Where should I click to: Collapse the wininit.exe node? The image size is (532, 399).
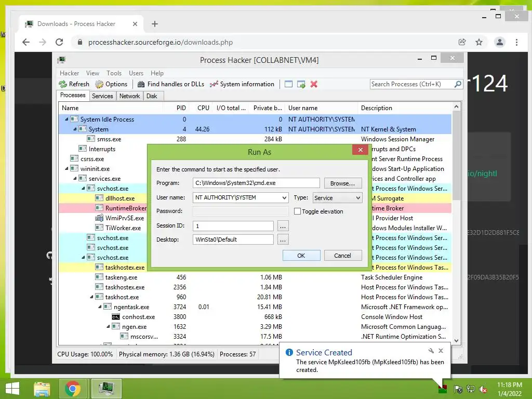coord(66,168)
